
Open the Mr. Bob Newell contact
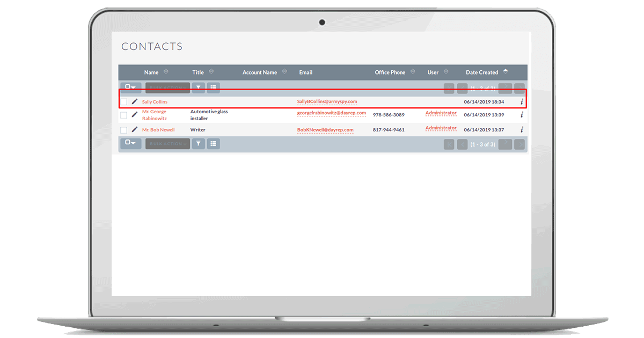click(158, 130)
